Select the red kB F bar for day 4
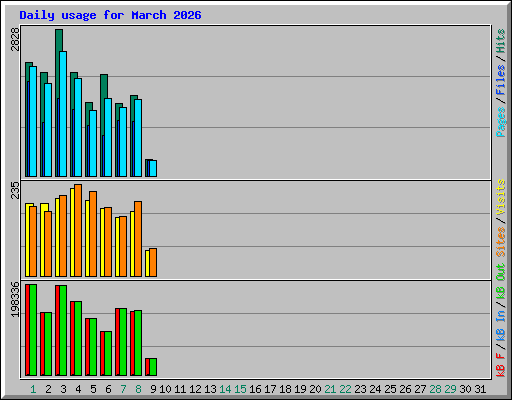Image resolution: width=512 pixels, height=400 pixels. [x=72, y=338]
